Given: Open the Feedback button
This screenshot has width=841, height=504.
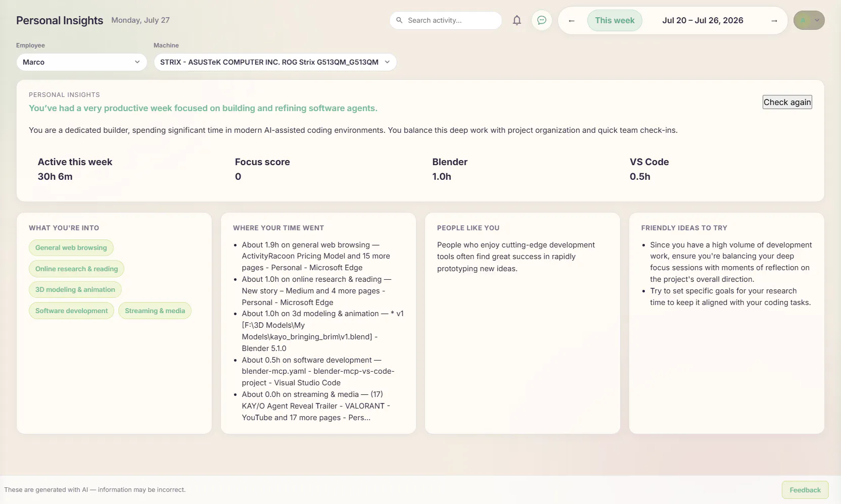Looking at the screenshot, I should (x=805, y=490).
